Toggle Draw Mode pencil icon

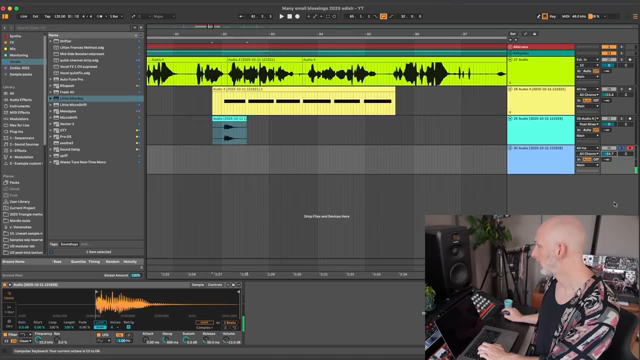538,16
